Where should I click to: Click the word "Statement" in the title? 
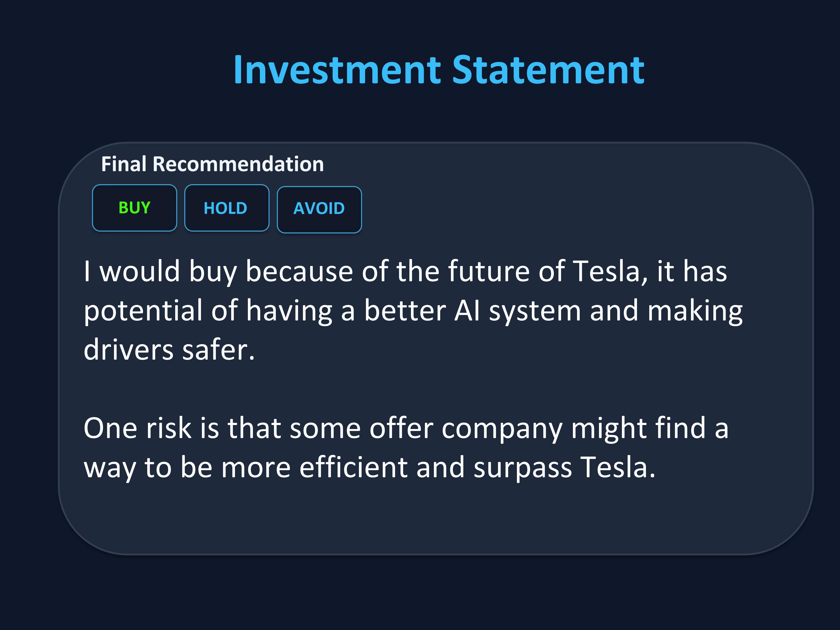coord(548,70)
